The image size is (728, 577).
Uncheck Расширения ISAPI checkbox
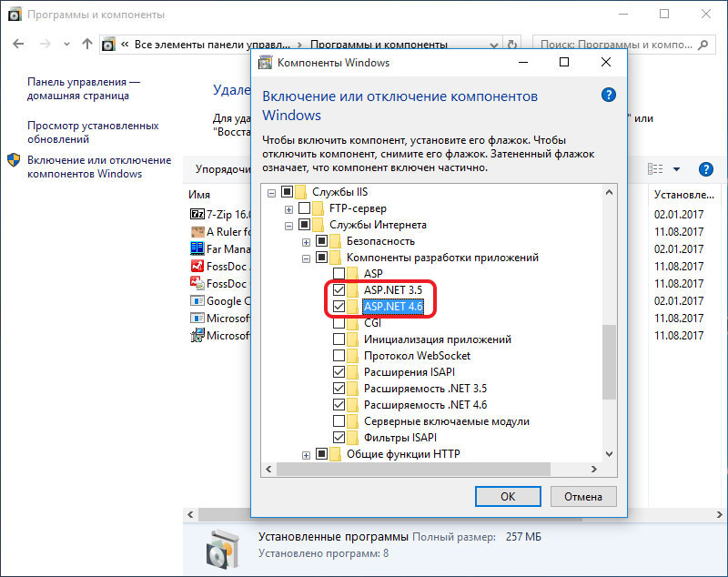coord(339,372)
